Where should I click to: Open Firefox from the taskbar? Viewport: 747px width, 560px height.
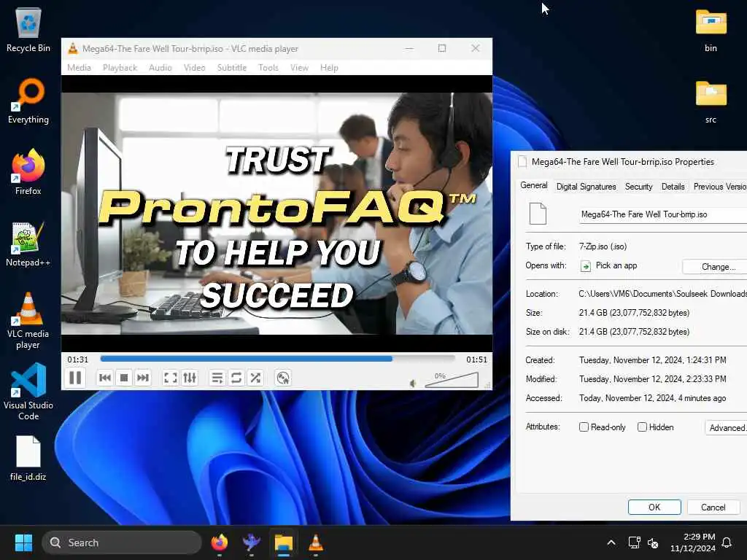219,542
